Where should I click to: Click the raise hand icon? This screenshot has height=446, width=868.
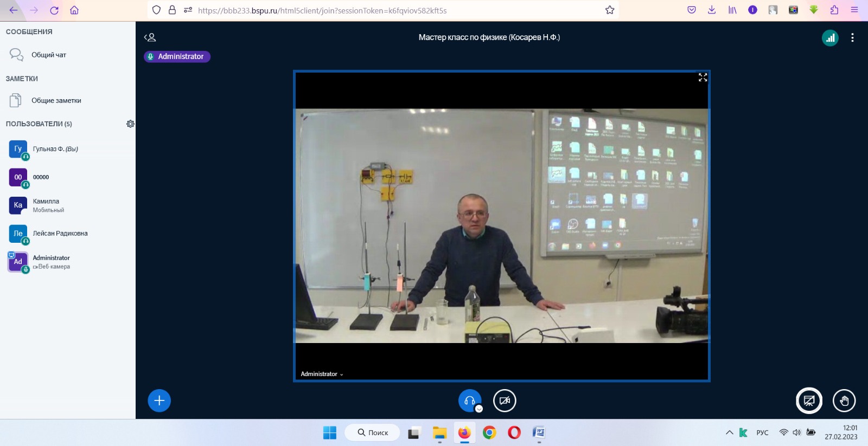point(844,400)
